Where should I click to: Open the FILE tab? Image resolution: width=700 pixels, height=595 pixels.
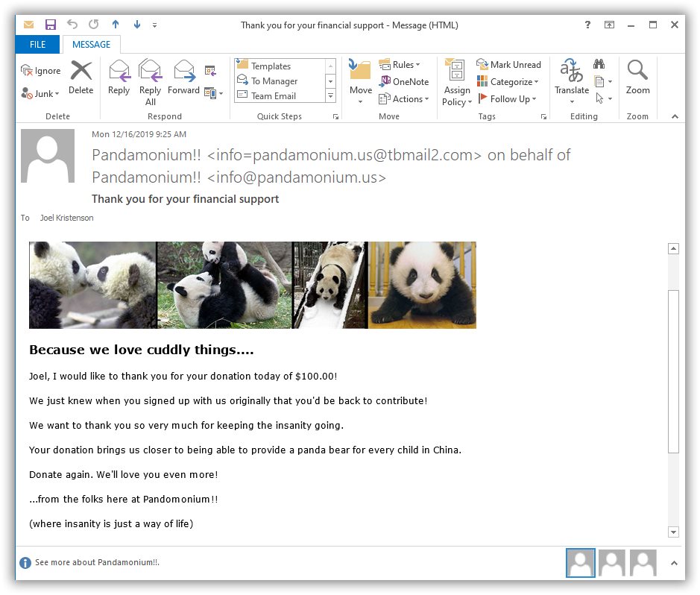[38, 45]
